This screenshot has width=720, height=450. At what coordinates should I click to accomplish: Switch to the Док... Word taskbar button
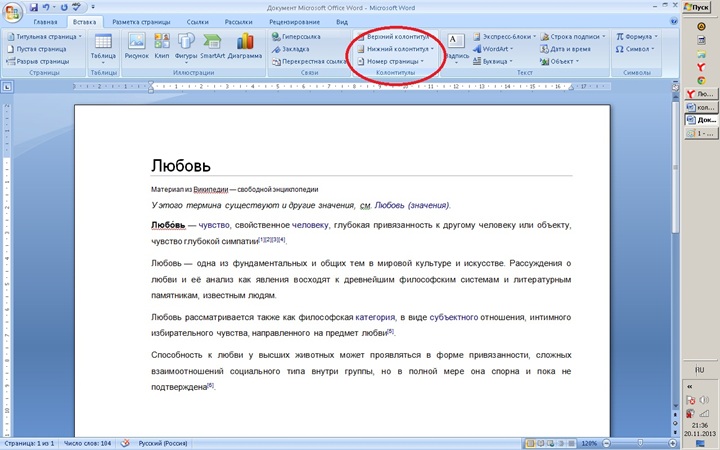click(701, 120)
